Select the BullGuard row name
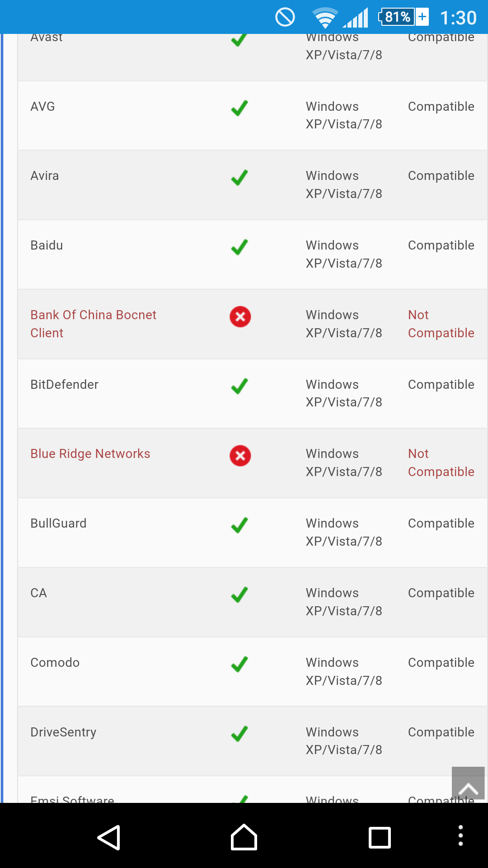This screenshot has width=488, height=868. pos(58,524)
